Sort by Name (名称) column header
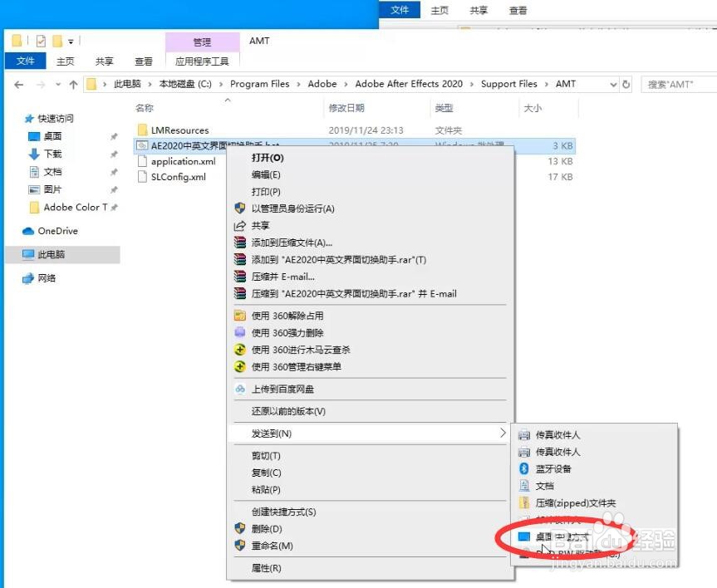Viewport: 717px width, 588px height. [x=145, y=108]
